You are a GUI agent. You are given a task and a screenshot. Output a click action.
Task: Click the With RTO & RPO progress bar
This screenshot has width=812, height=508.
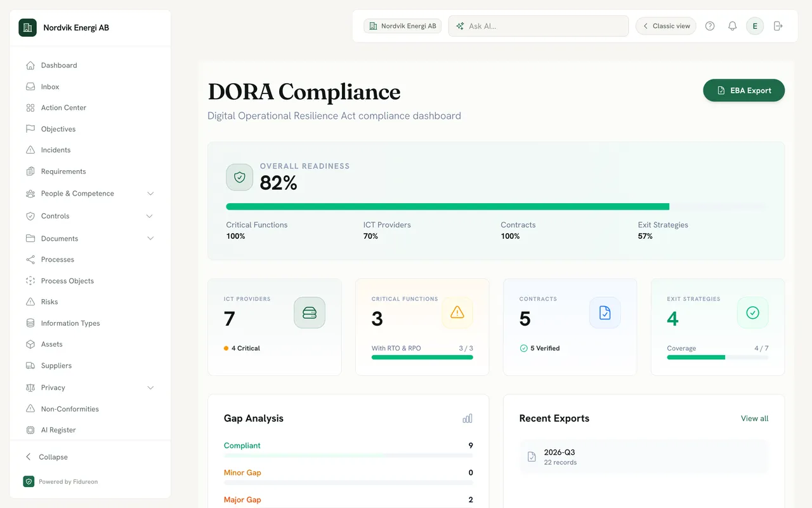[x=422, y=357]
